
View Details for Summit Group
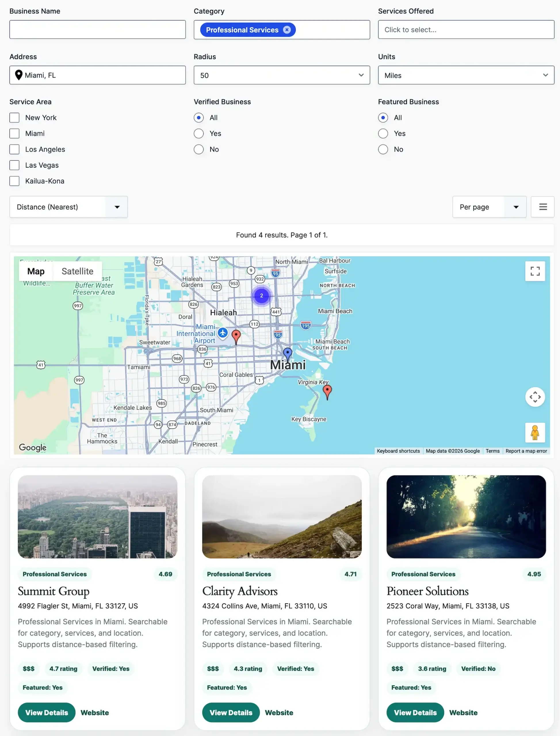[x=47, y=712]
